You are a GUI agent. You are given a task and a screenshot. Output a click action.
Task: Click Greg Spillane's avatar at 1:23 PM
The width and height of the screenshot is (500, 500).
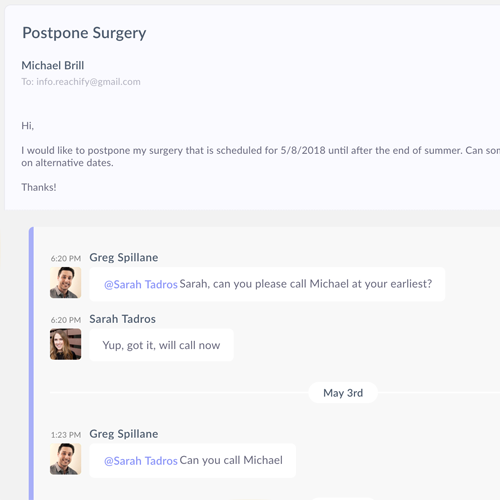(65, 459)
